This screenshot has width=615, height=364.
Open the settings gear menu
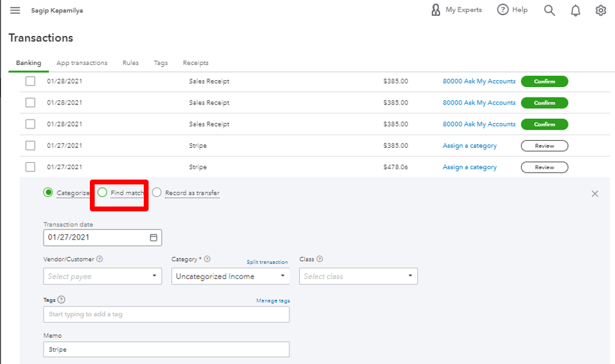tap(600, 10)
